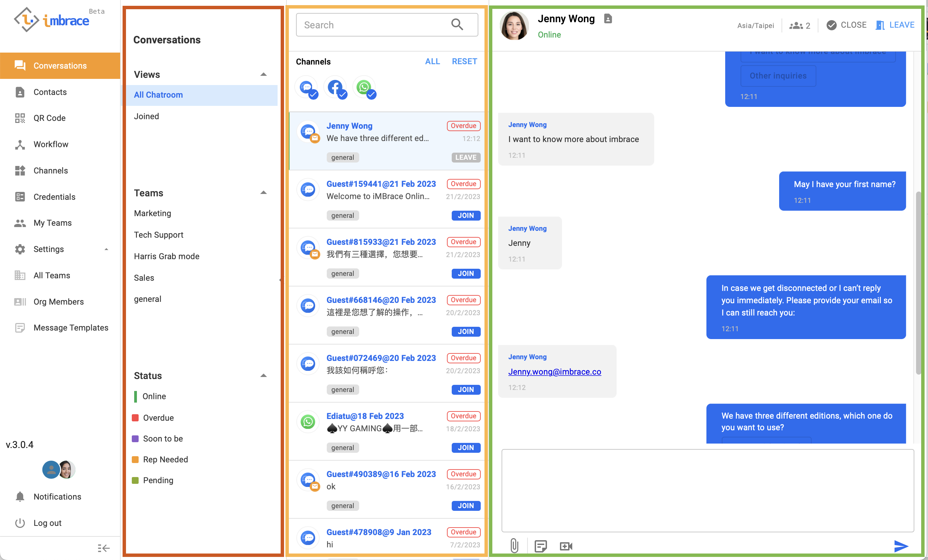
Task: Expand the Settings submenu arrow
Action: [x=106, y=249]
